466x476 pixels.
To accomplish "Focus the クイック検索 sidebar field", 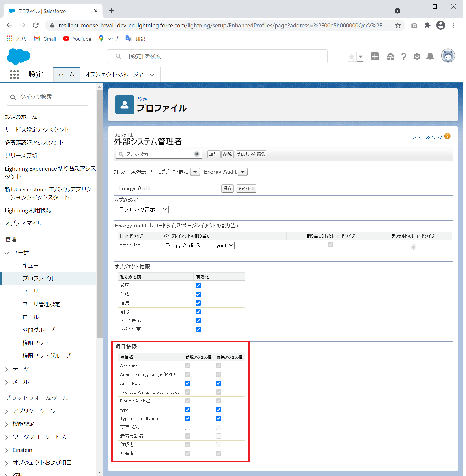I will [x=47, y=97].
